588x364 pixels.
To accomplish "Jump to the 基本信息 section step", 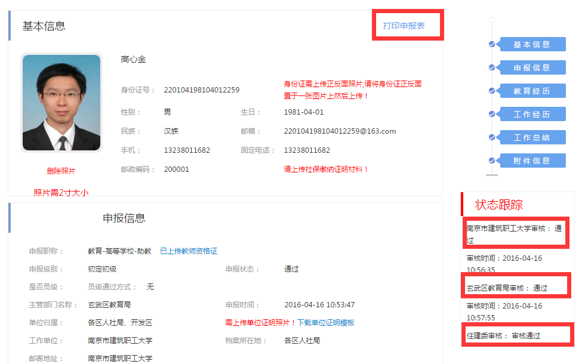I will click(x=532, y=44).
